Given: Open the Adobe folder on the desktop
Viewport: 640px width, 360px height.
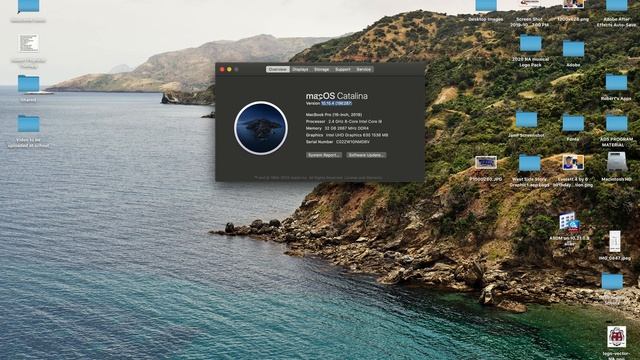Looking at the screenshot, I should pos(573,49).
